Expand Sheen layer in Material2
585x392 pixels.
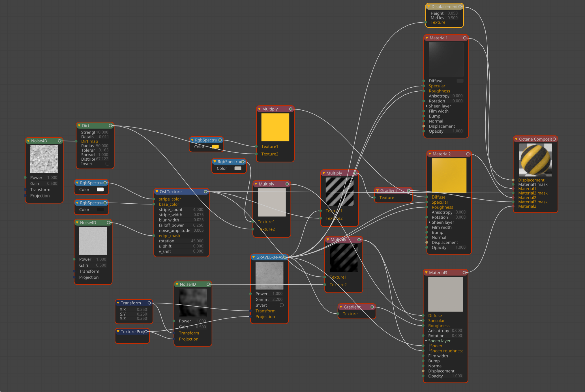pyautogui.click(x=429, y=222)
